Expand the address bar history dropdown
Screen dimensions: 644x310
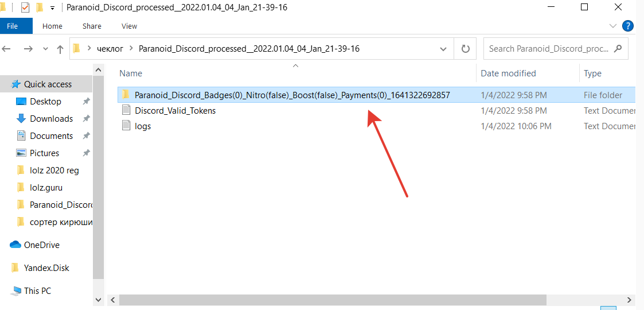443,49
